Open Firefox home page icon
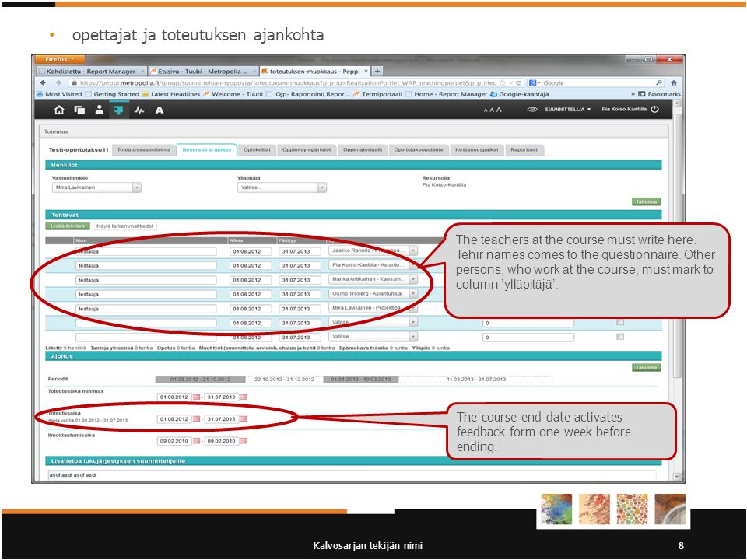This screenshot has height=560, width=747. (674, 83)
